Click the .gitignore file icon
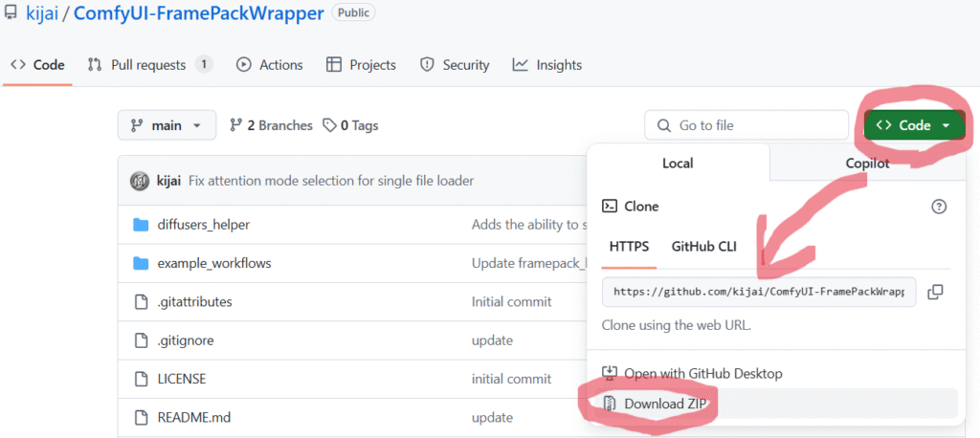The height and width of the screenshot is (438, 980). [142, 340]
